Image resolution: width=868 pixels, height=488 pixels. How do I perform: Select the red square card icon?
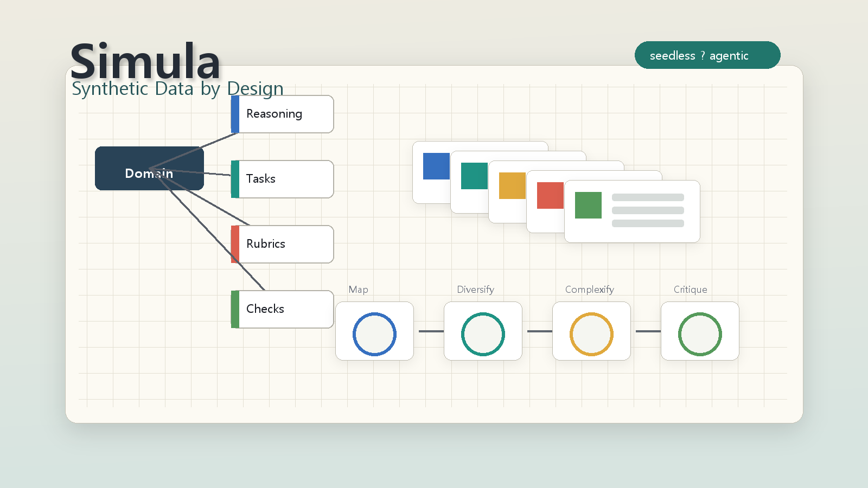tap(550, 195)
